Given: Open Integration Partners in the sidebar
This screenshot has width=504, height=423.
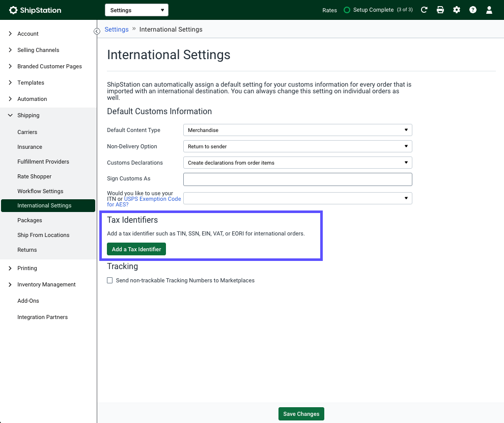Looking at the screenshot, I should 42,318.
